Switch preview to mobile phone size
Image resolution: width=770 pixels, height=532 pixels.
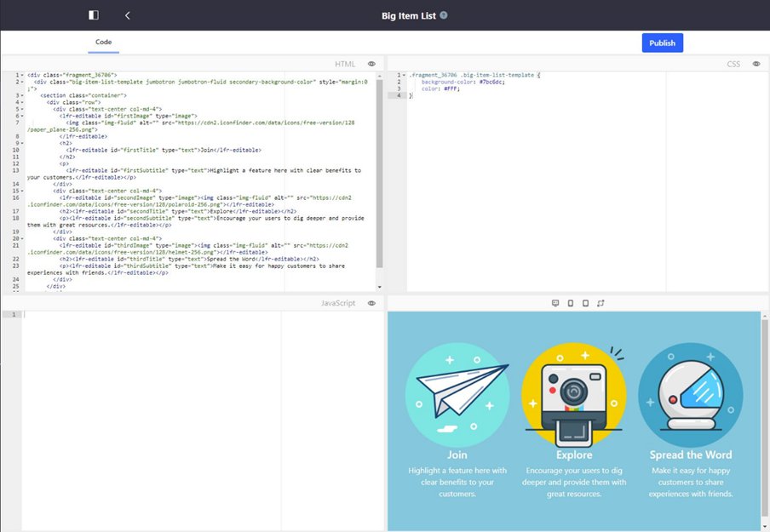[585, 303]
